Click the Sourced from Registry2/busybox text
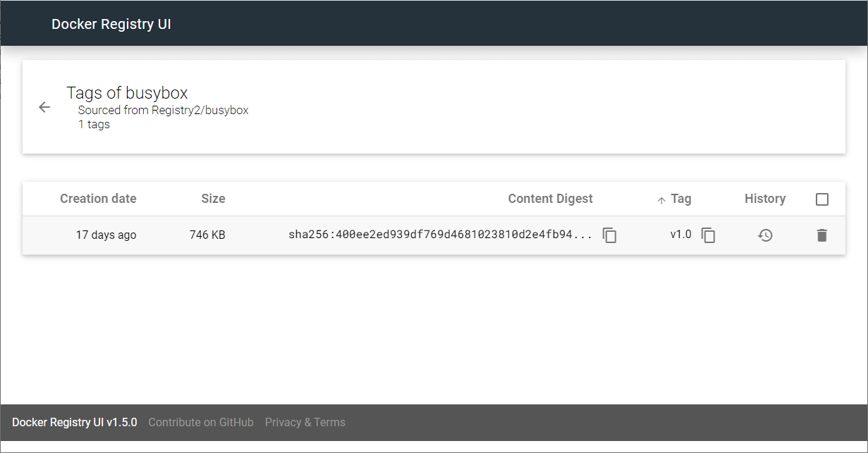Screen dimensions: 868x453 (163, 111)
